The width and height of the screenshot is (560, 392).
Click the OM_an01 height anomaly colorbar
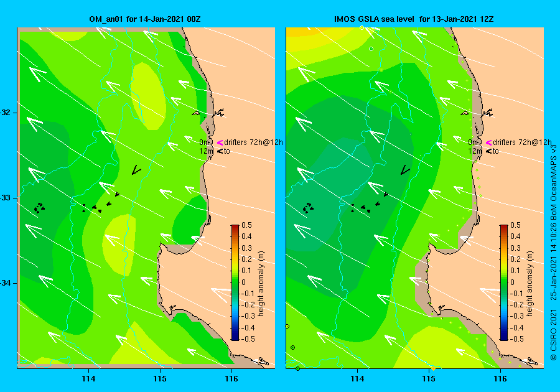pyautogui.click(x=235, y=282)
